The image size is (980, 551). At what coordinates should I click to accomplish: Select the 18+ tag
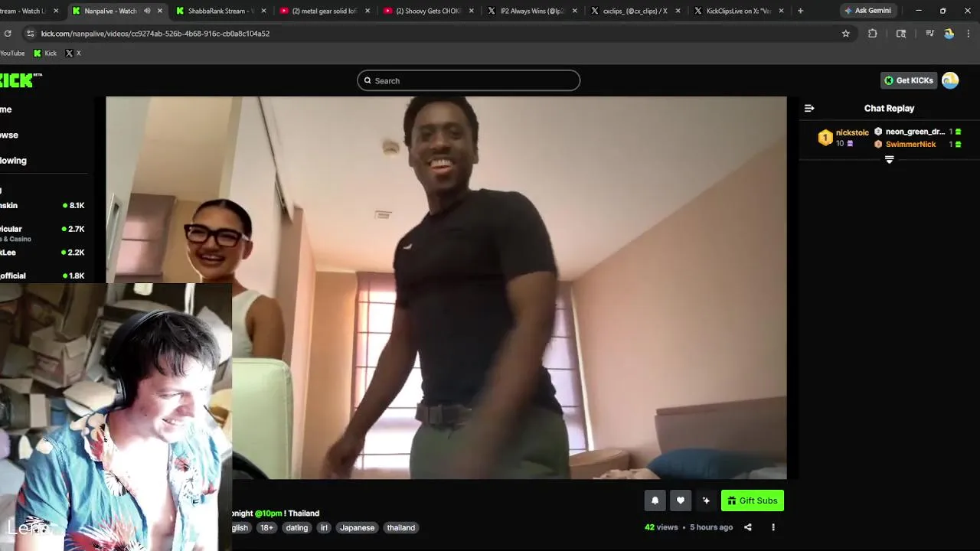coord(266,527)
